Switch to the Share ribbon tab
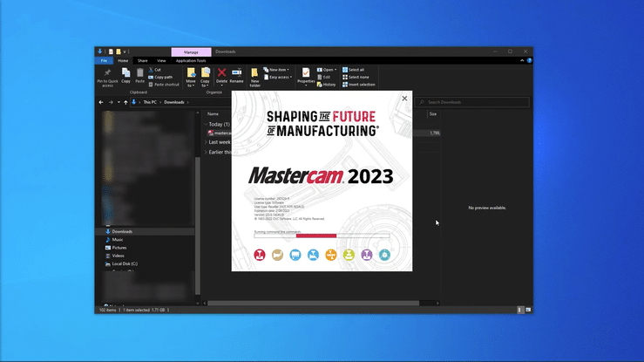The height and width of the screenshot is (362, 644). [143, 61]
